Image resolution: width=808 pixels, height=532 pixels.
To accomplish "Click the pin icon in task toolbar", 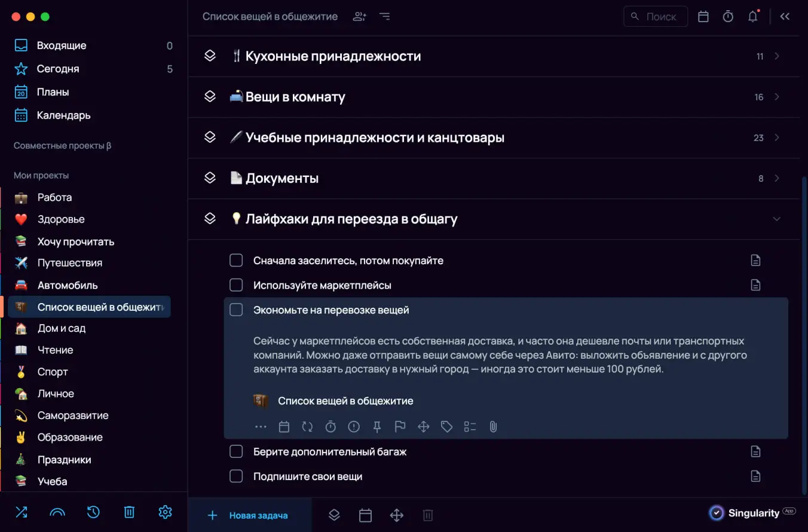I will click(377, 427).
